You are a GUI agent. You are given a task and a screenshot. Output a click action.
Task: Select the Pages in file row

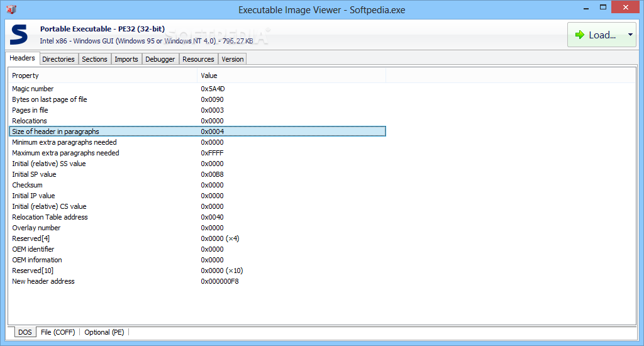(197, 110)
